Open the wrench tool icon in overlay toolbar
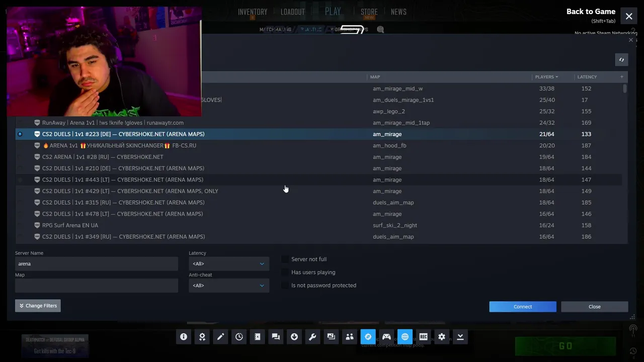 pyautogui.click(x=312, y=337)
